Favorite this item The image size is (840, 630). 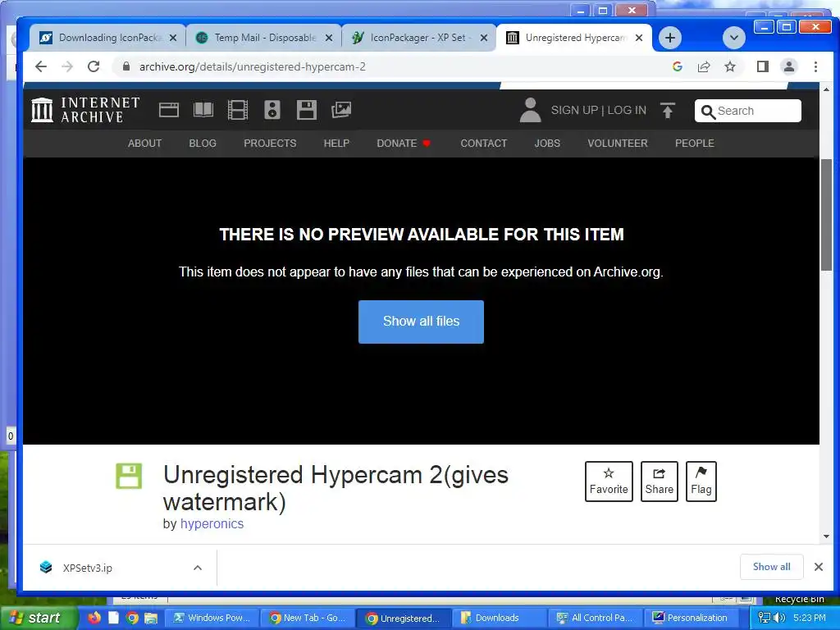(609, 481)
